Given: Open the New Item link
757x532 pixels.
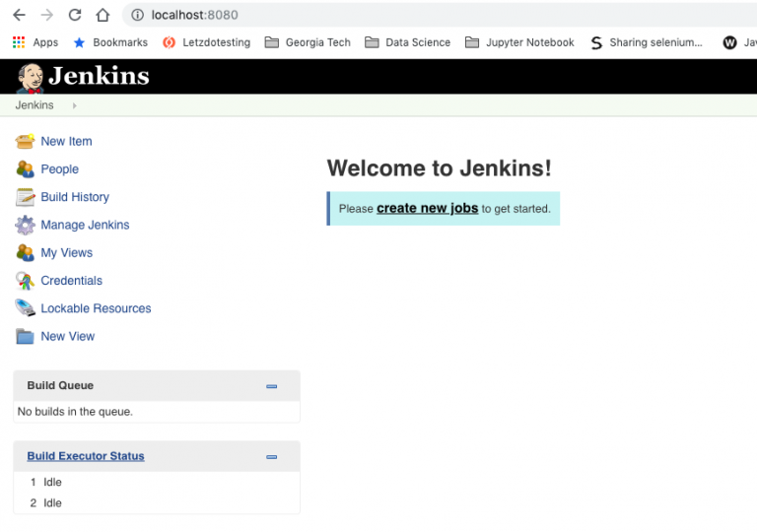Looking at the screenshot, I should click(66, 142).
